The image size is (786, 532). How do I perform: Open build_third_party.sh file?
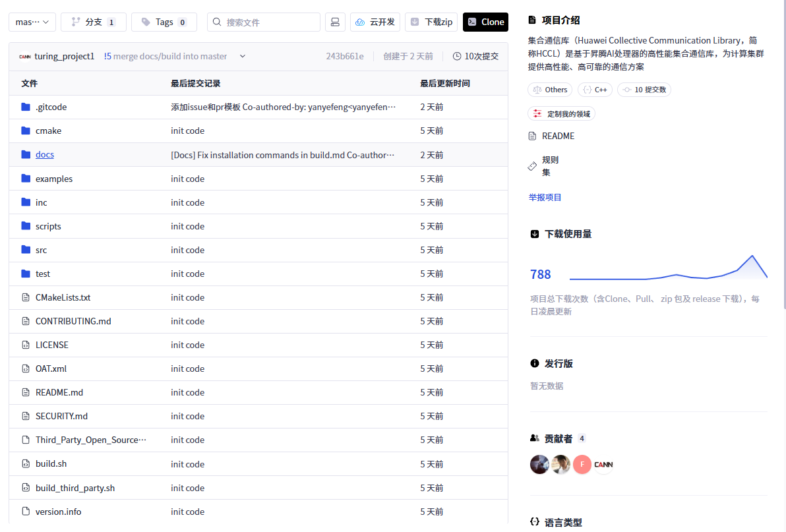pyautogui.click(x=75, y=488)
